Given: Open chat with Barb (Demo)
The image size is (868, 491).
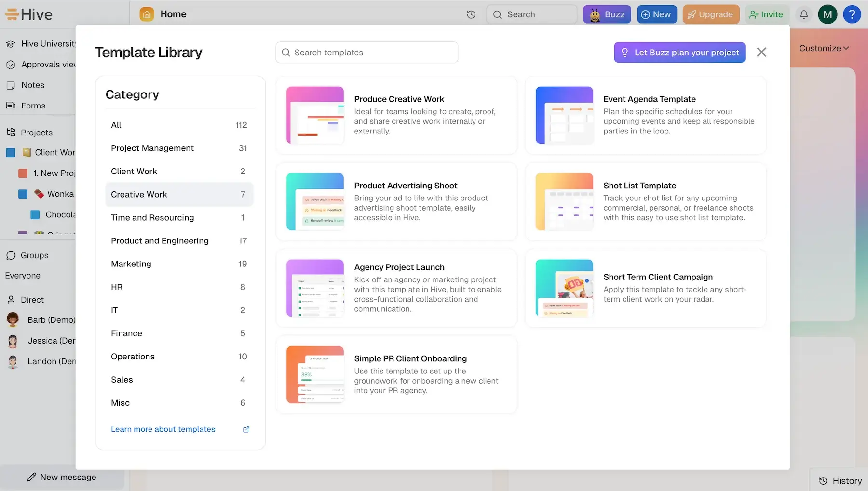Looking at the screenshot, I should coord(41,320).
